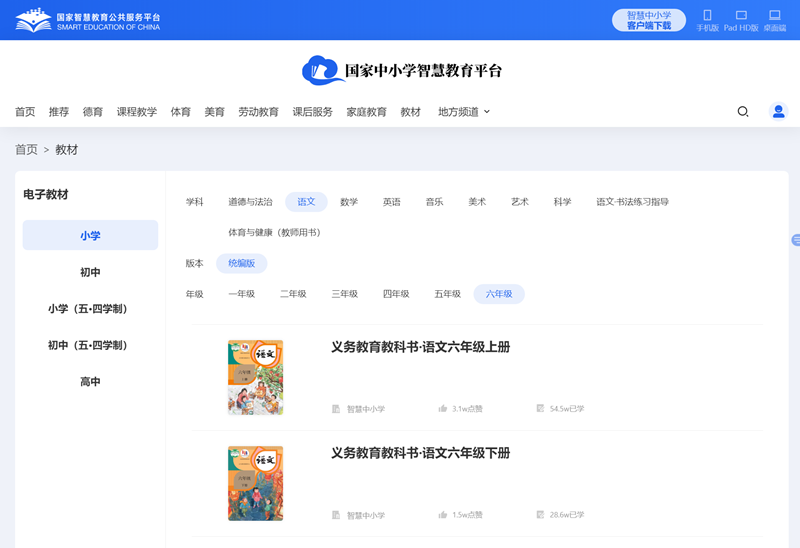The width and height of the screenshot is (800, 548).
Task: Select the 统编版 edition filter
Action: coord(241,263)
